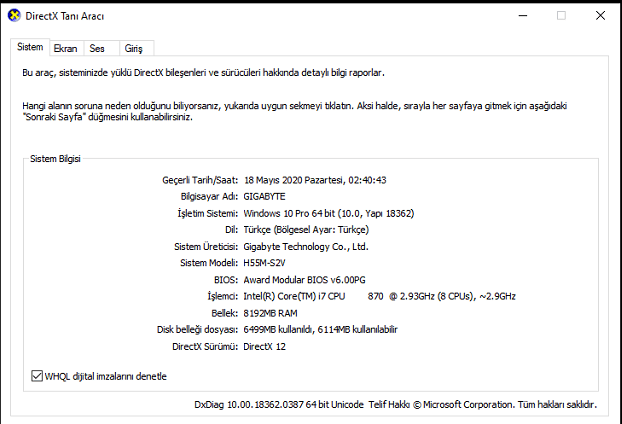This screenshot has height=424, width=622.
Task: Click the Sistem Bilgisi group title
Action: (x=55, y=159)
